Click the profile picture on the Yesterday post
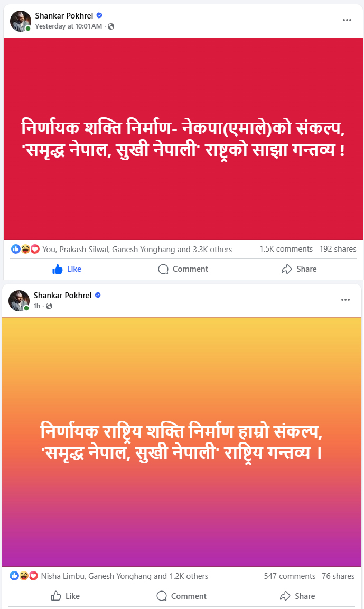The height and width of the screenshot is (609, 364). (x=20, y=21)
